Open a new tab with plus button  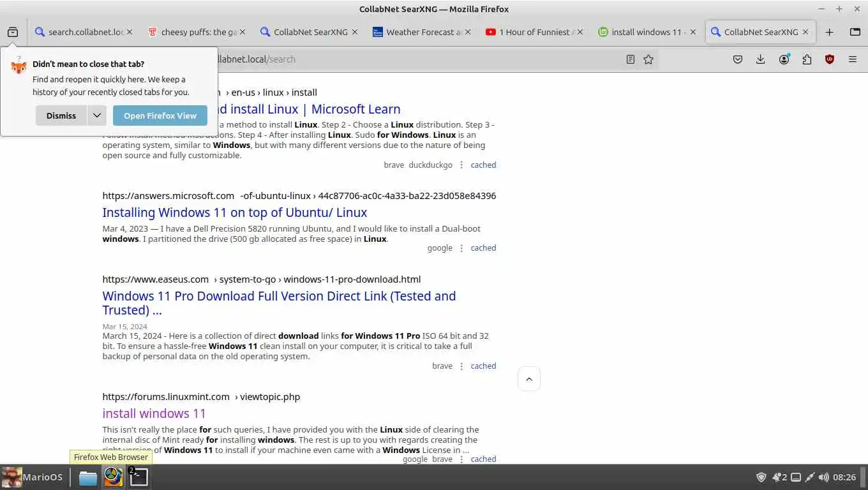click(x=829, y=32)
